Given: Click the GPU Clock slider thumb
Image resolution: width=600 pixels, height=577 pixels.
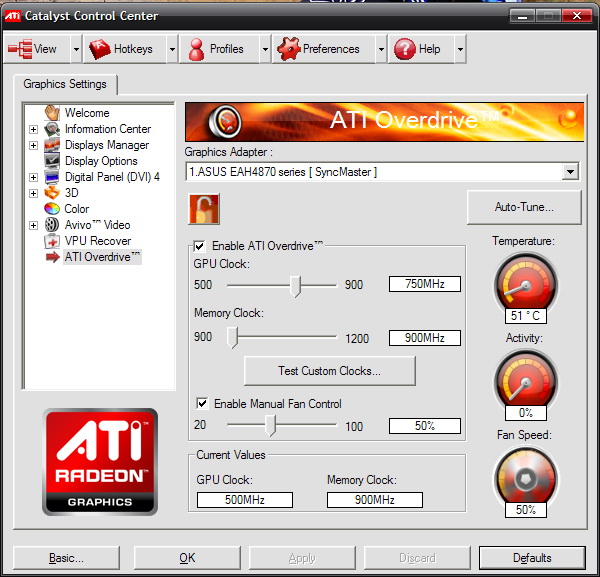Looking at the screenshot, I should click(x=295, y=286).
